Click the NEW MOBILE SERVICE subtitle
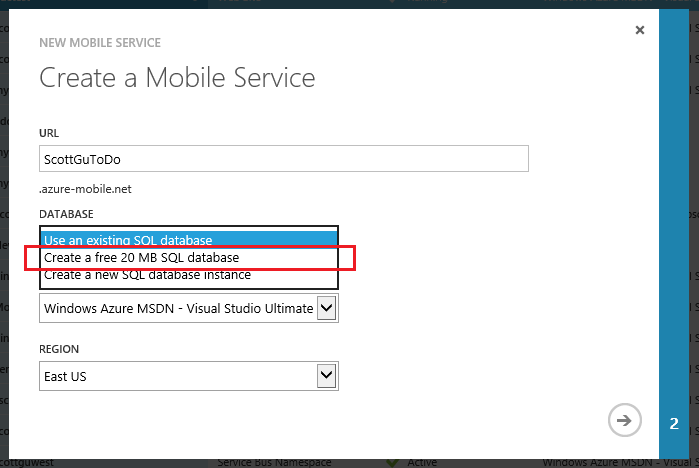 pos(100,43)
